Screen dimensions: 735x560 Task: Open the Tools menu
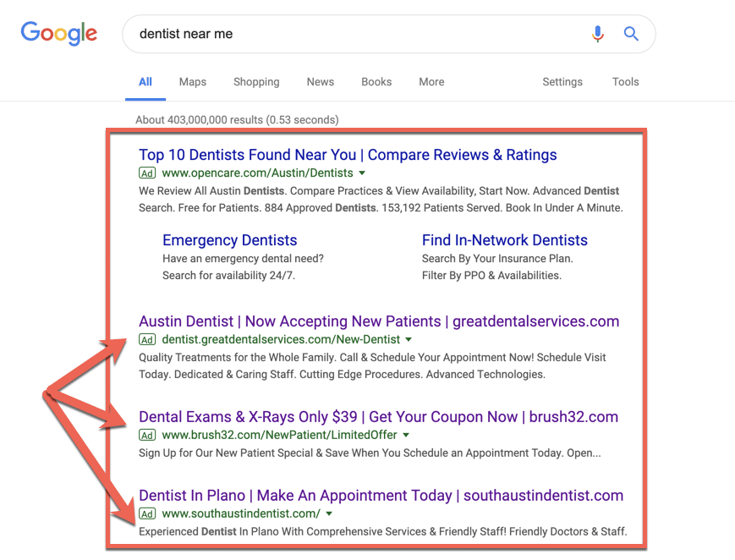[625, 82]
